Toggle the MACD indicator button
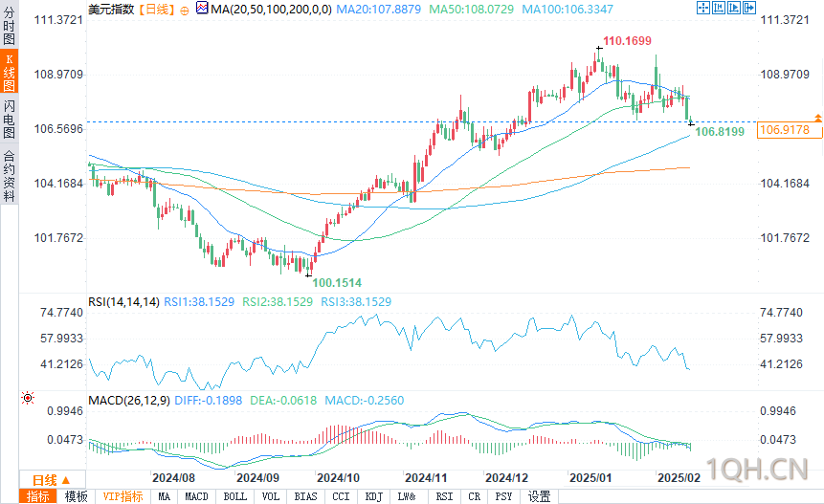824x504 pixels. pyautogui.click(x=196, y=496)
